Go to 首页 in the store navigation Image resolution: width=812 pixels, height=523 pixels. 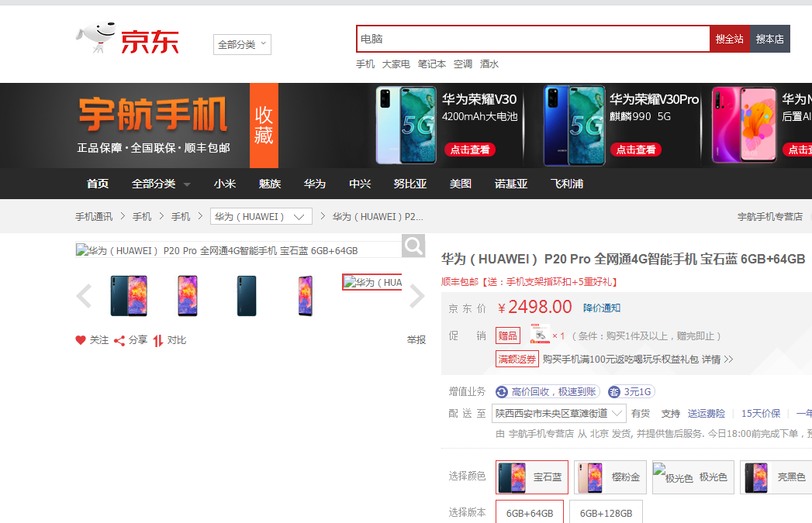(x=98, y=184)
